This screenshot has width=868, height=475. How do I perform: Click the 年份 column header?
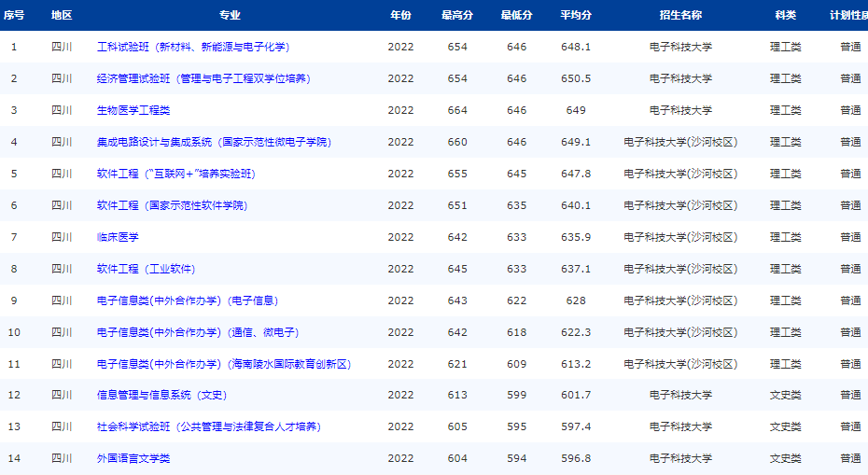tap(400, 16)
